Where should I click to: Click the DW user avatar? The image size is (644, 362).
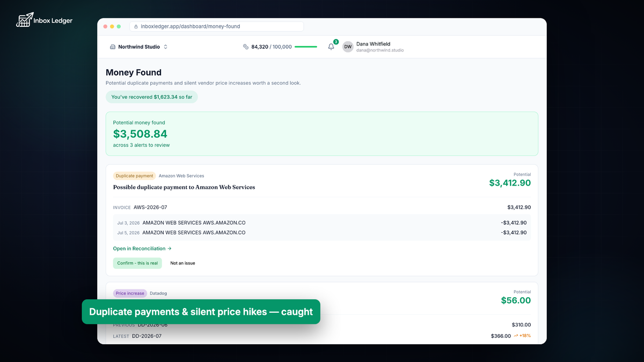(348, 47)
